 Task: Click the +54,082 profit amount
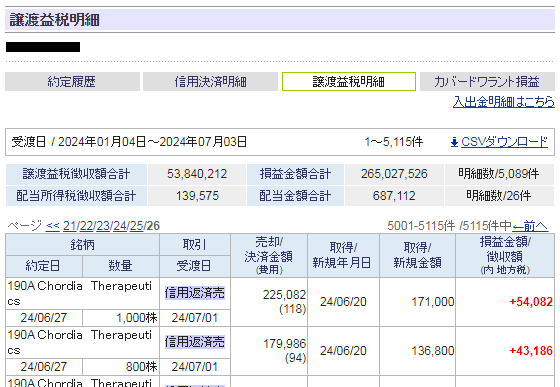point(531,302)
